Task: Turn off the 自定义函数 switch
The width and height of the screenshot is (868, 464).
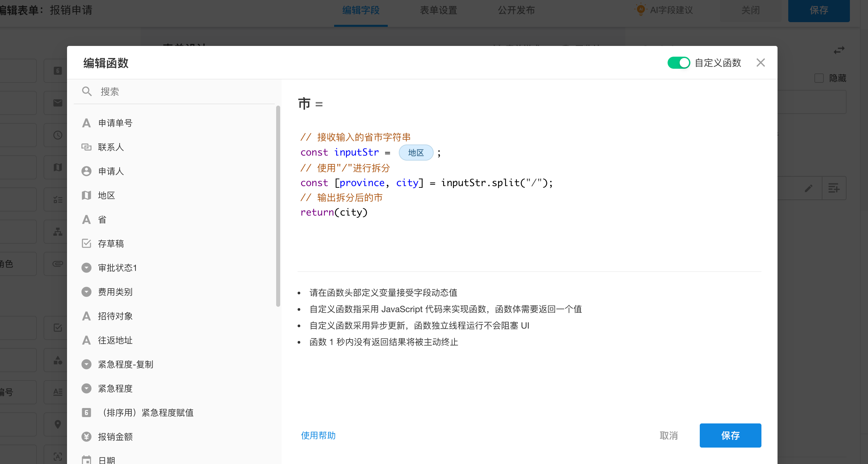Action: (678, 63)
